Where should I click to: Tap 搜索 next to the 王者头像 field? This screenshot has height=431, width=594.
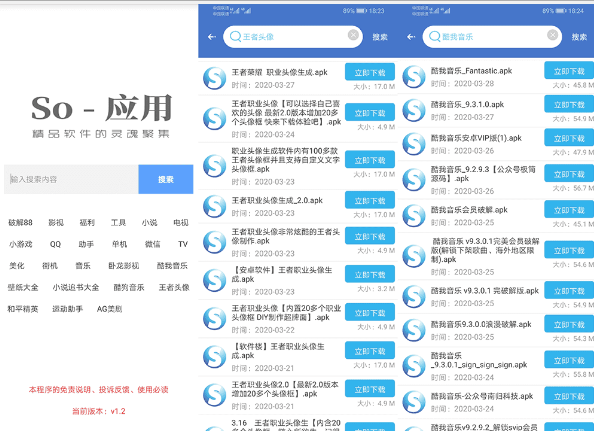(x=380, y=37)
